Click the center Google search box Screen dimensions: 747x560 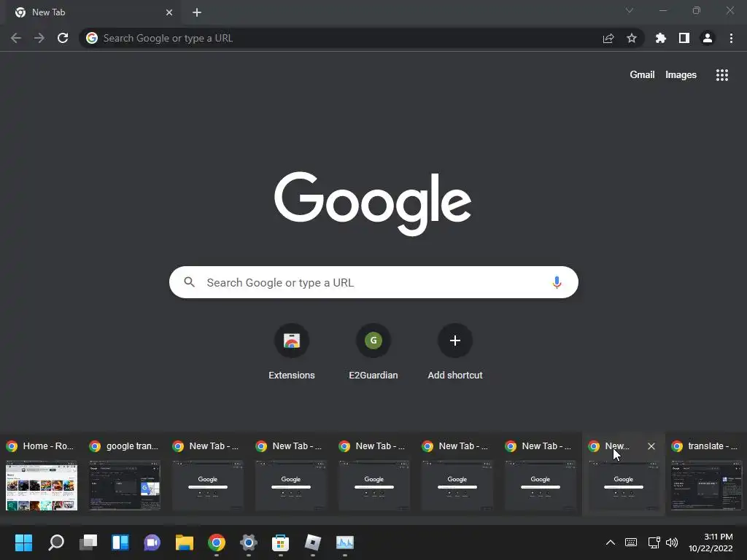373,282
